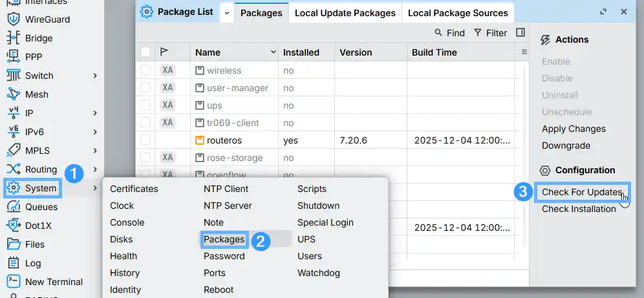Click the IPv6 icon in sidebar
Image resolution: width=644 pixels, height=298 pixels.
pos(14,132)
